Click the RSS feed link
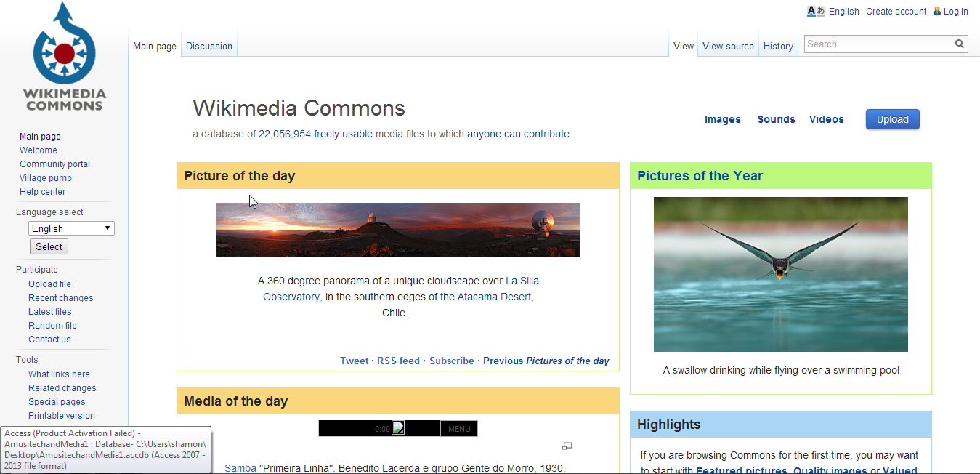 [398, 361]
